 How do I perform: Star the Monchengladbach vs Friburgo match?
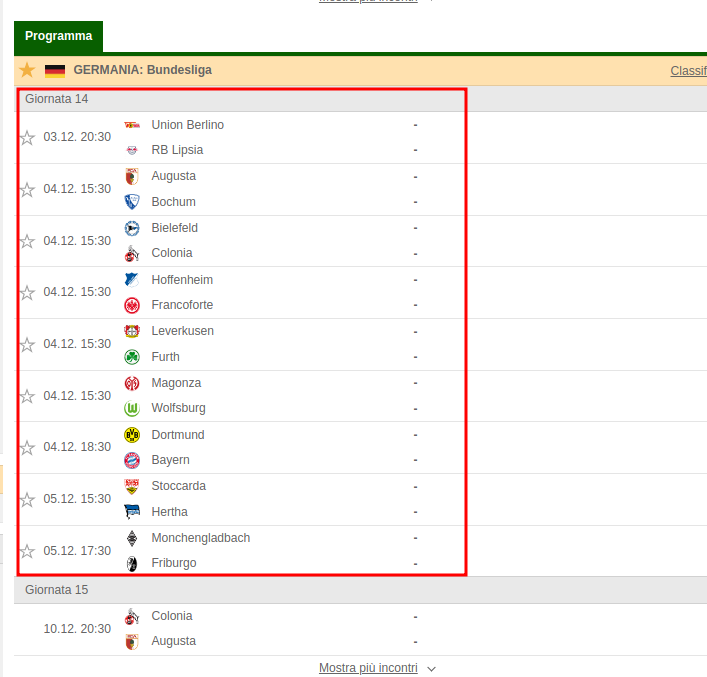point(28,551)
